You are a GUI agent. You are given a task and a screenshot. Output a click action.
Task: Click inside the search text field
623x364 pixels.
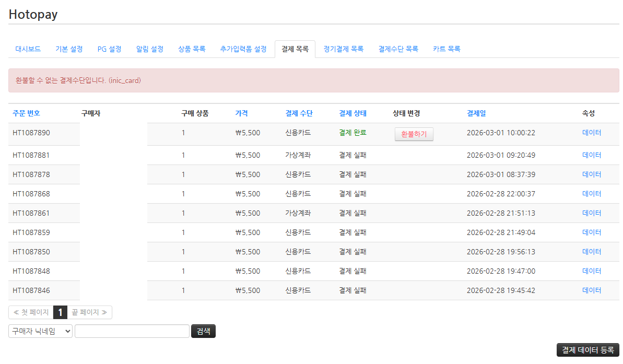[x=132, y=331]
